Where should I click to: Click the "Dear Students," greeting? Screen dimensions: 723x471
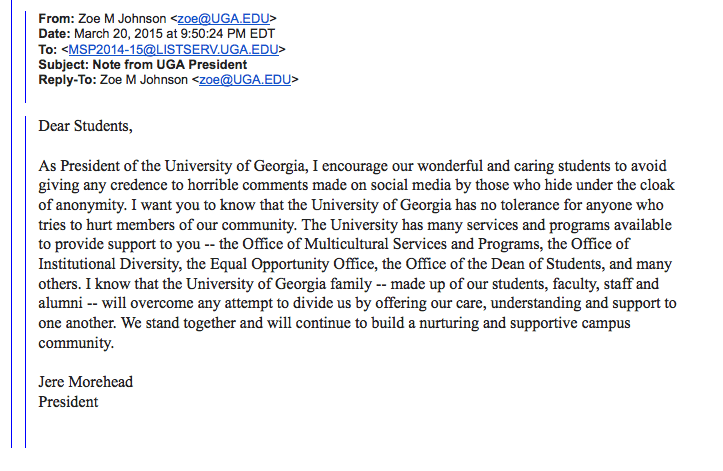[x=85, y=126]
